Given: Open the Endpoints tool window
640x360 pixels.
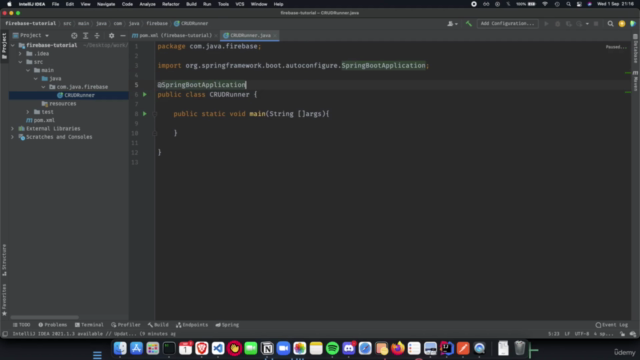Looking at the screenshot, I should click(192, 325).
